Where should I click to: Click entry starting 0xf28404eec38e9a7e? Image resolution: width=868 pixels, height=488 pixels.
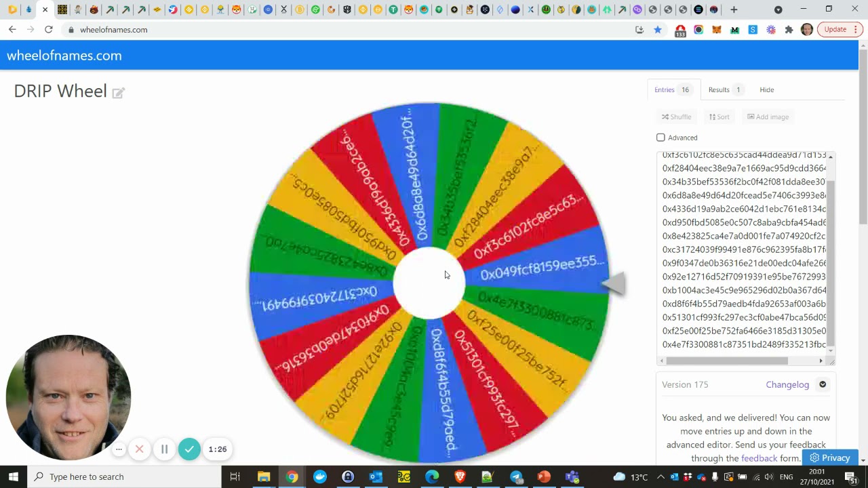click(744, 168)
